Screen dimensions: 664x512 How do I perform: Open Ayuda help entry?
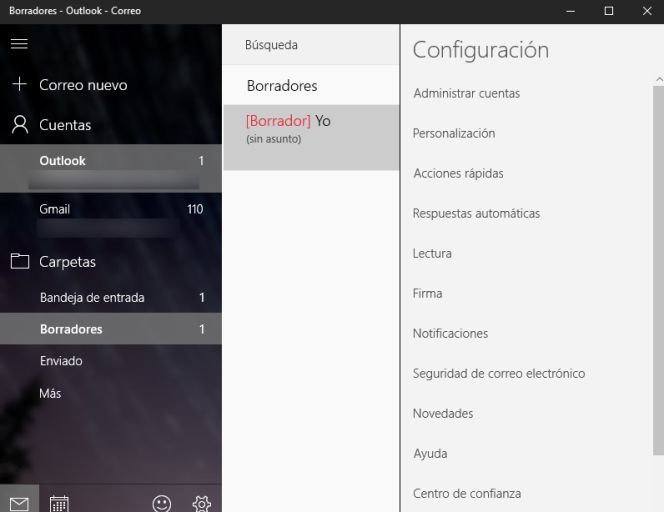(x=430, y=454)
